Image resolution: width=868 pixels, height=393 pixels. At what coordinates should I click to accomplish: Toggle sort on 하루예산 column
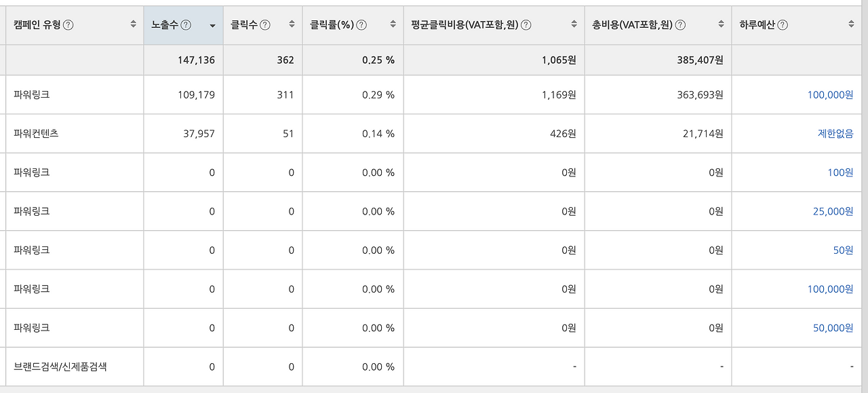tap(850, 22)
